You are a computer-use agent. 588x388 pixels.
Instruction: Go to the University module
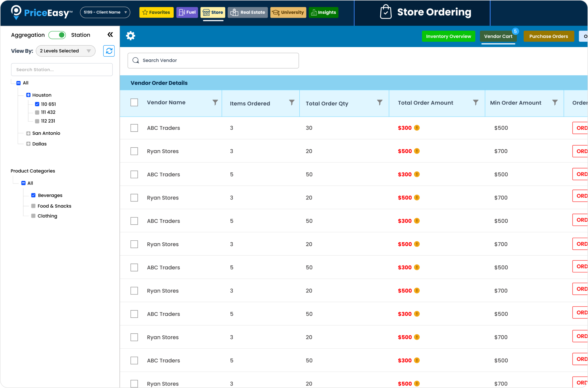pyautogui.click(x=288, y=12)
